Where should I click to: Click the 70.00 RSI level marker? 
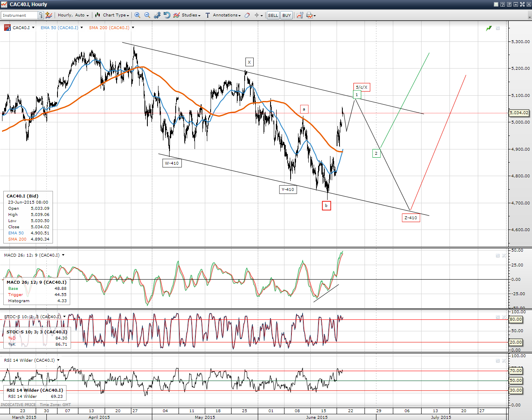[x=516, y=370]
